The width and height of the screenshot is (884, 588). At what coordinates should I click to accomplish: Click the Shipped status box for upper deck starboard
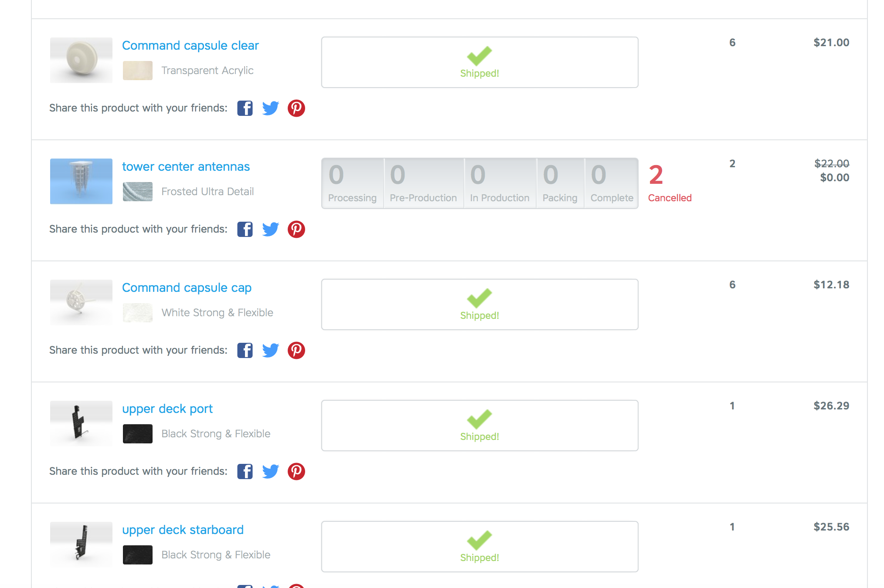pos(480,547)
